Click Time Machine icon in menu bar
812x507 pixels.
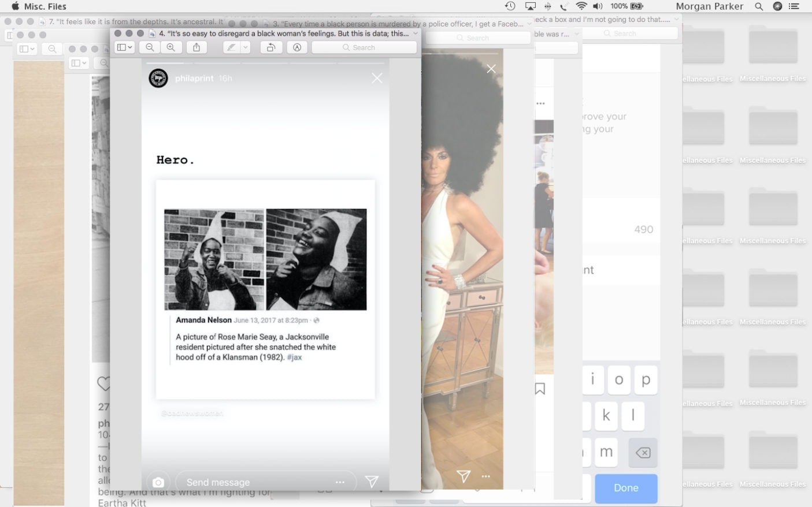click(510, 6)
